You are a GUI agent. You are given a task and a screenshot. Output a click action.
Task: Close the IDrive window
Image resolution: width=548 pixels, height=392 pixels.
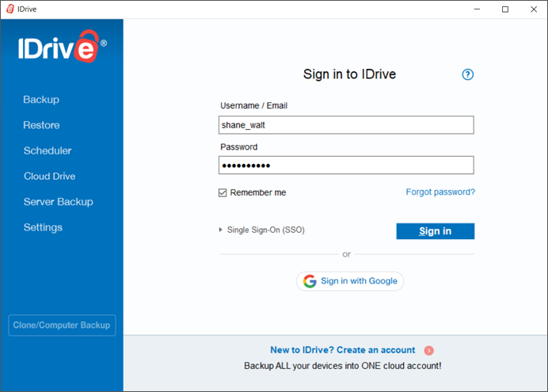click(x=534, y=9)
